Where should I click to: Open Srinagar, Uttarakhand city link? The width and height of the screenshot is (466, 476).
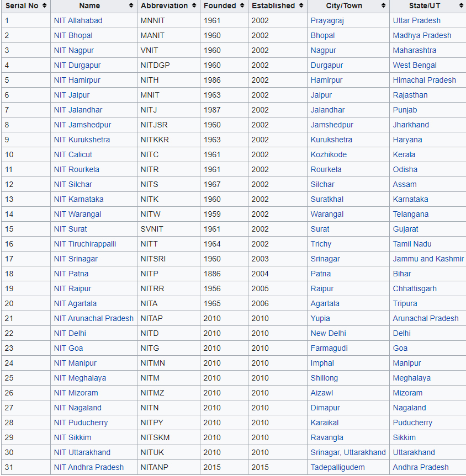pyautogui.click(x=348, y=452)
